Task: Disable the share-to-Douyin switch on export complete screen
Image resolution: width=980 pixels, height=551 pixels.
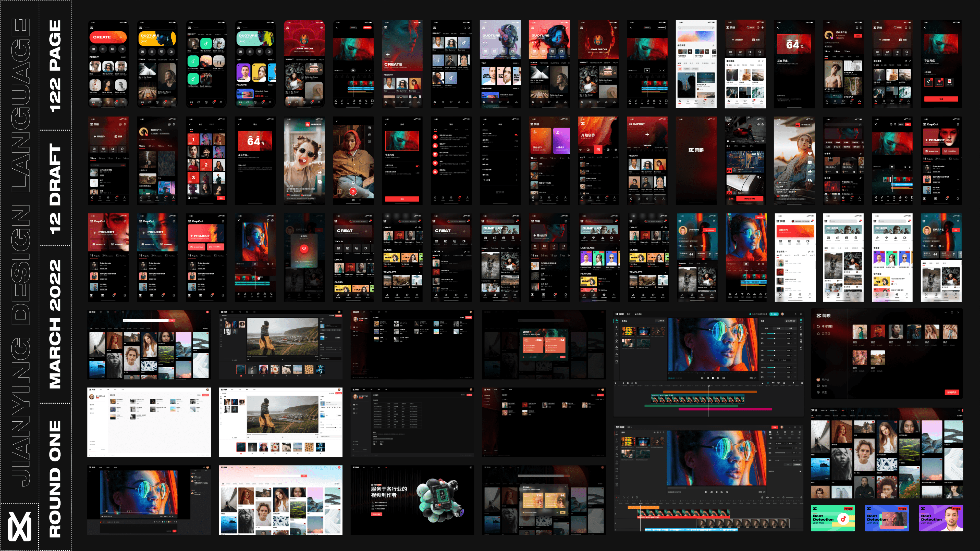Action: (x=417, y=166)
